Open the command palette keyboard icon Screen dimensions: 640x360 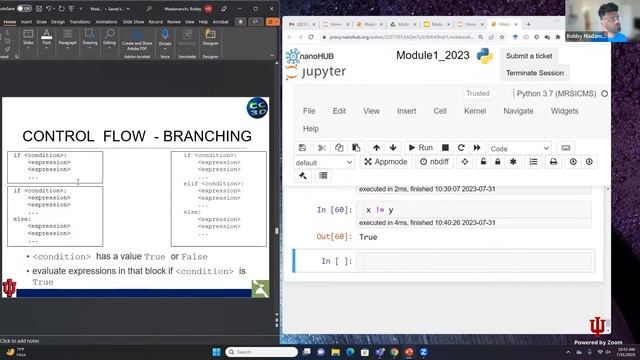[x=566, y=148]
